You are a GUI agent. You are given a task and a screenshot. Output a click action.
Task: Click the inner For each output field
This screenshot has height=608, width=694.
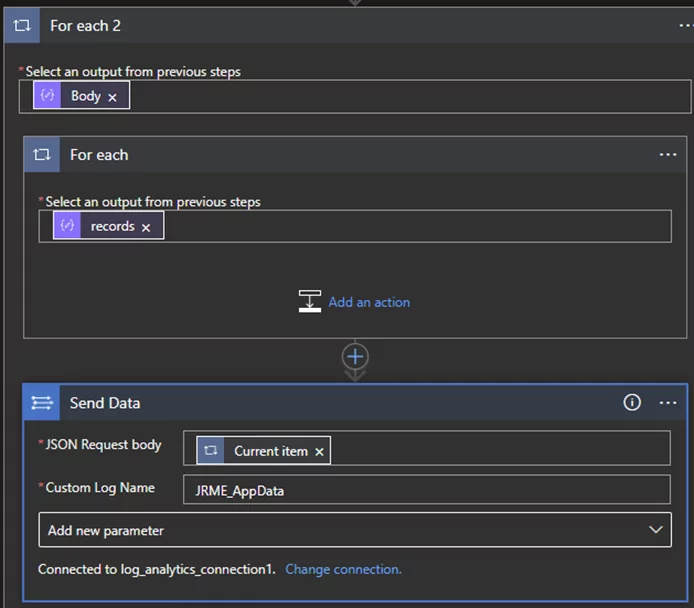355,226
